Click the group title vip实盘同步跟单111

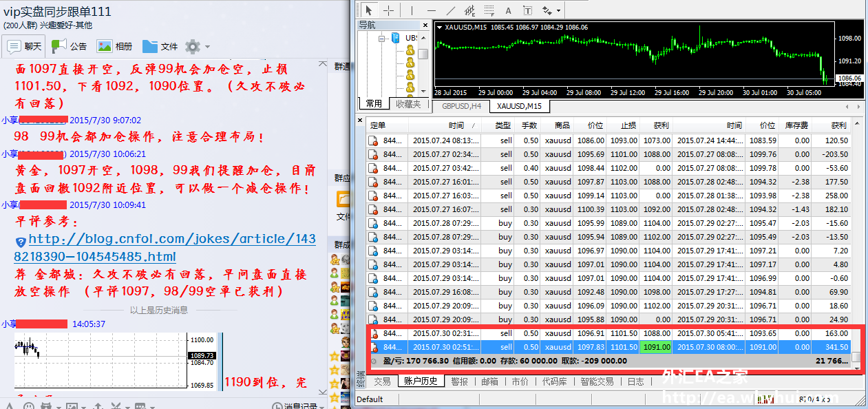coord(58,12)
